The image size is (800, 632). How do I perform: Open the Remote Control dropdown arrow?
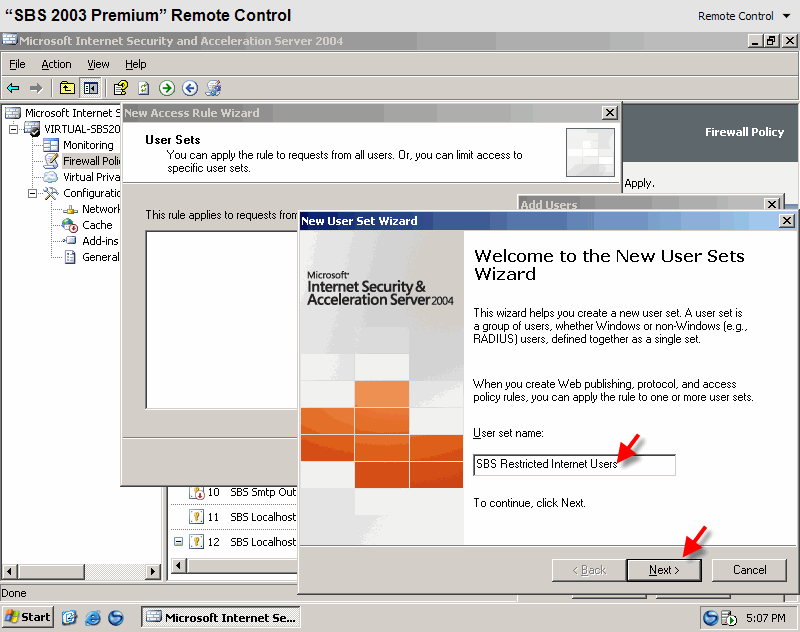click(x=786, y=16)
